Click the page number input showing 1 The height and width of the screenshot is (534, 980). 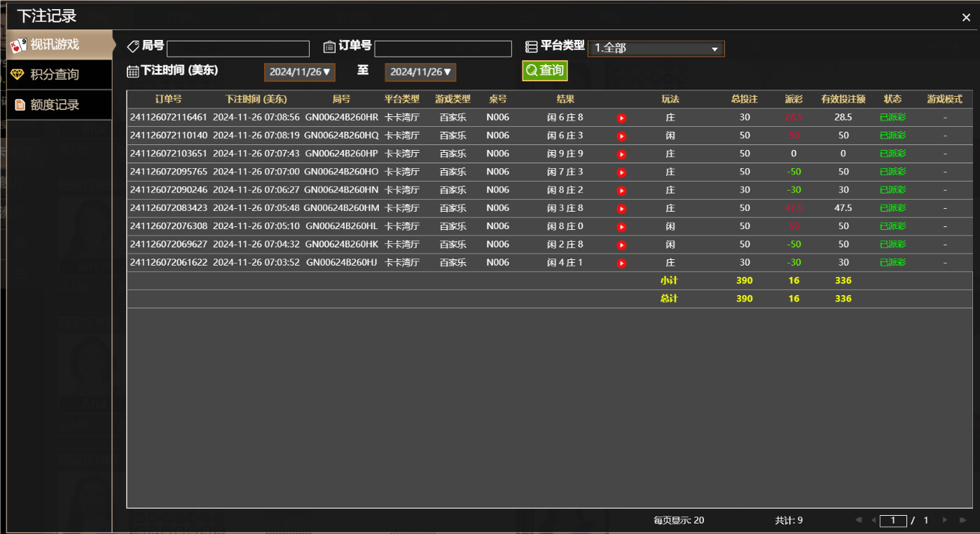point(893,520)
